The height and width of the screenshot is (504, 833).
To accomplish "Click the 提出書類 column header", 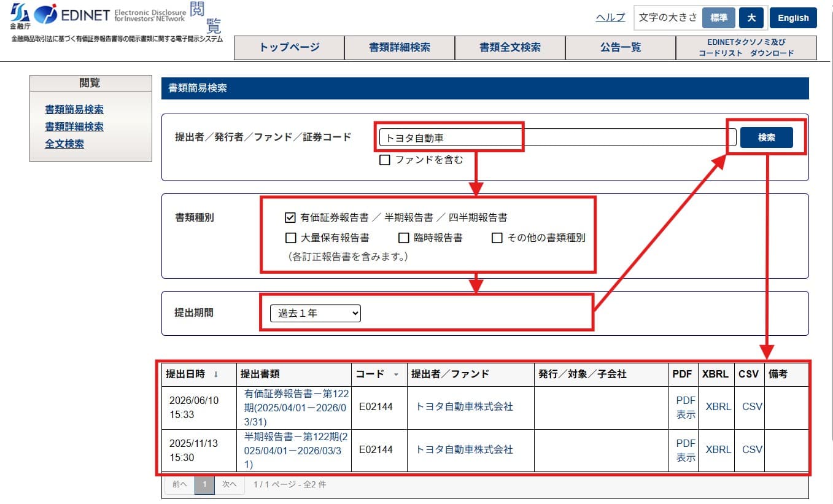I will coord(294,374).
